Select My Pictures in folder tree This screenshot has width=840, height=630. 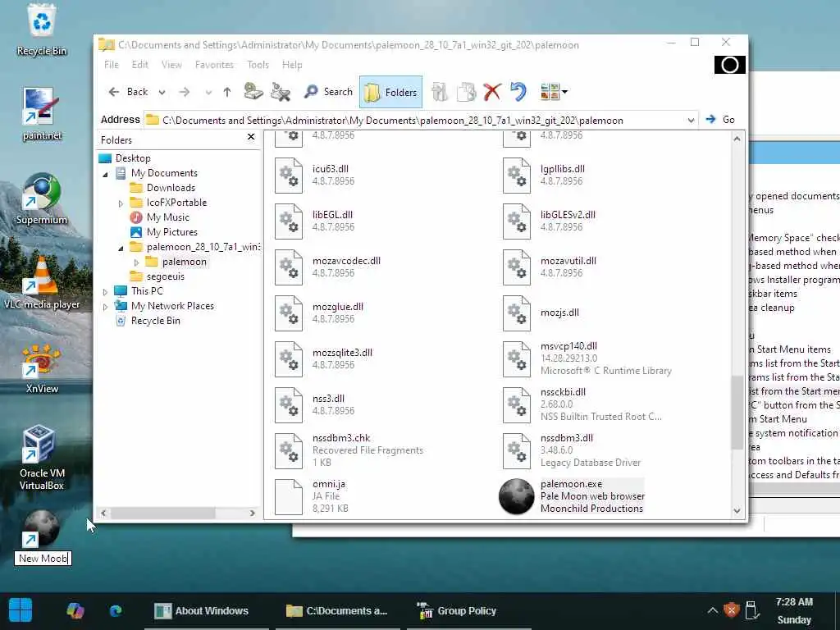172,232
